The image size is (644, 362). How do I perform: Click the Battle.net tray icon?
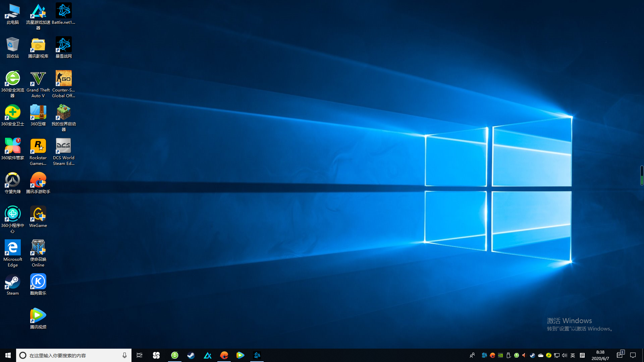pyautogui.click(x=484, y=355)
